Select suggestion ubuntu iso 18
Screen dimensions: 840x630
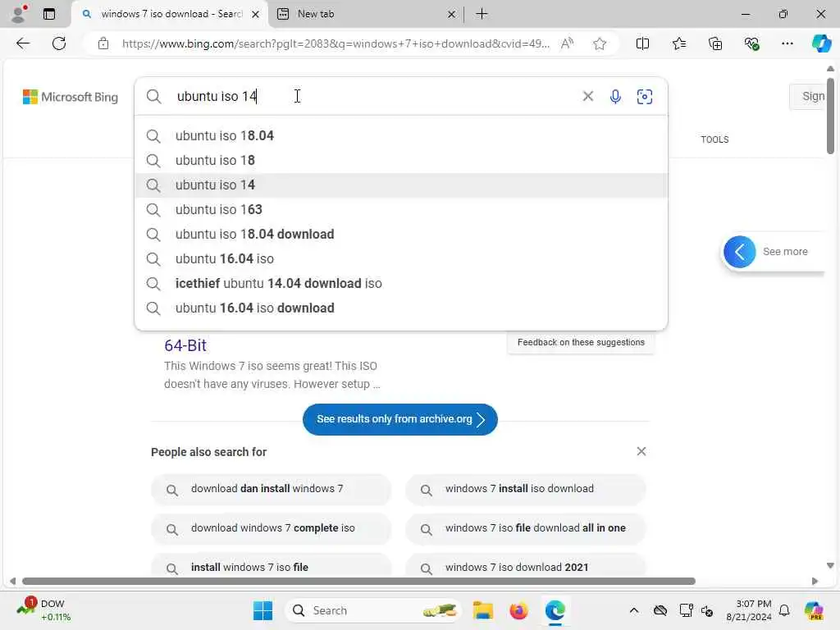click(400, 160)
